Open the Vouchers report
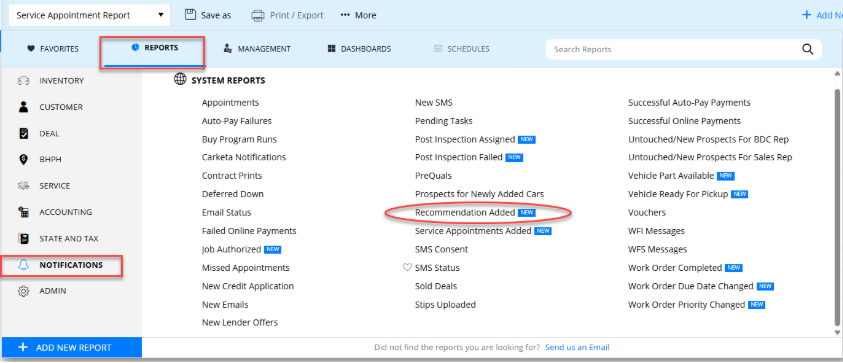The height and width of the screenshot is (363, 843). [x=647, y=212]
